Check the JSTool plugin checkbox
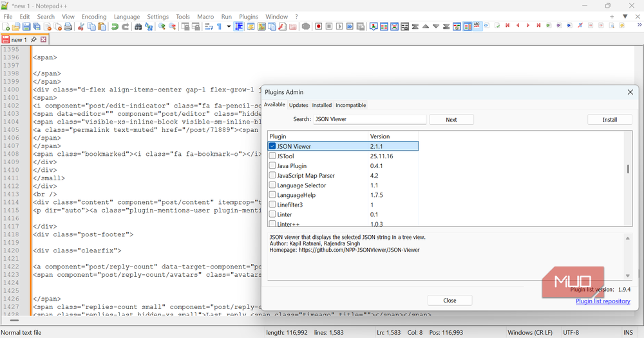Image resolution: width=644 pixels, height=338 pixels. click(x=272, y=156)
